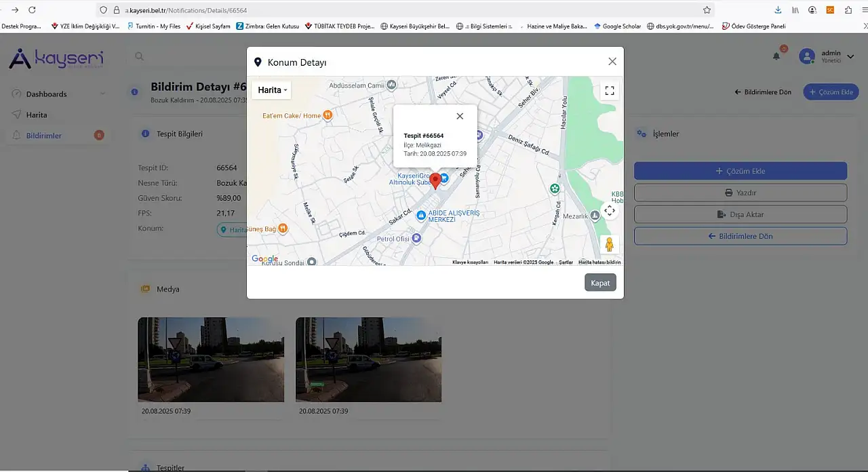Click the green hospital marker on map
868x472 pixels.
coord(555,189)
